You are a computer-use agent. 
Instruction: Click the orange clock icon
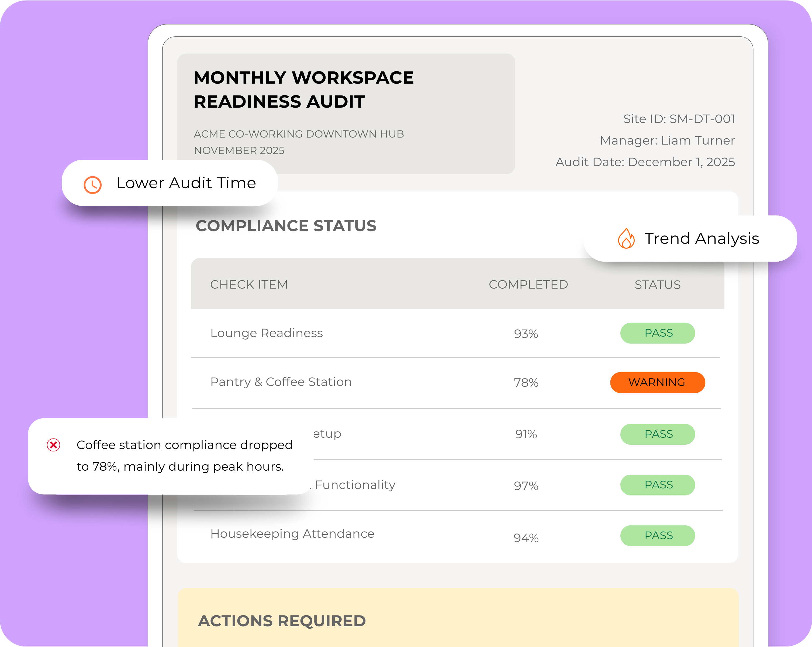click(x=92, y=185)
